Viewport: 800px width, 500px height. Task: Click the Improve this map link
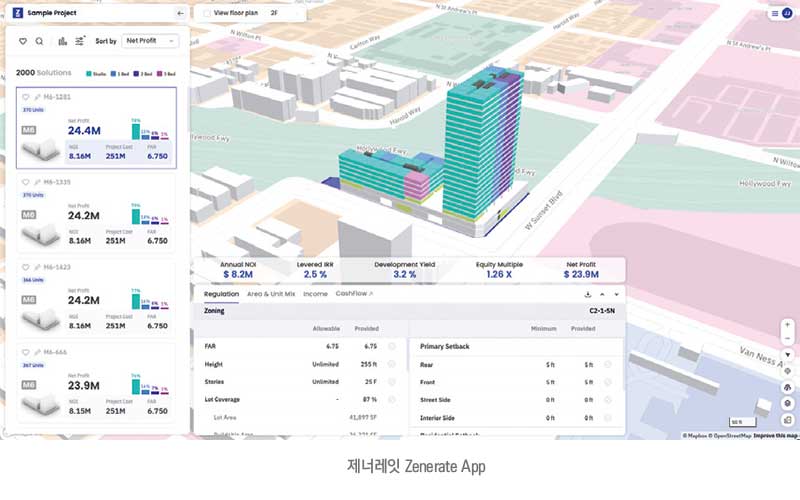[x=775, y=436]
